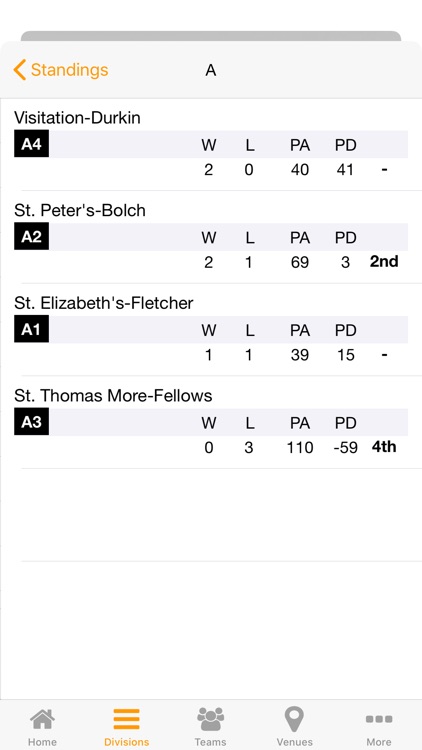Open the Venues map pin icon

click(x=294, y=719)
